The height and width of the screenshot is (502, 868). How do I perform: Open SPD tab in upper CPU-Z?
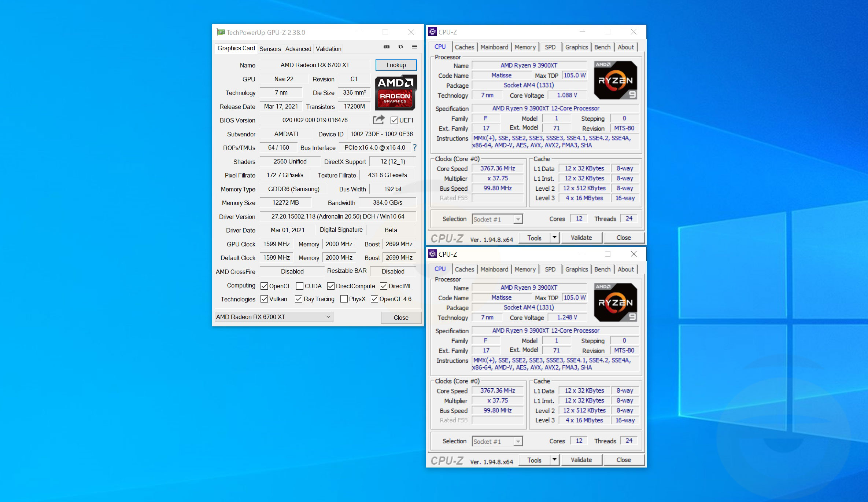tap(550, 47)
